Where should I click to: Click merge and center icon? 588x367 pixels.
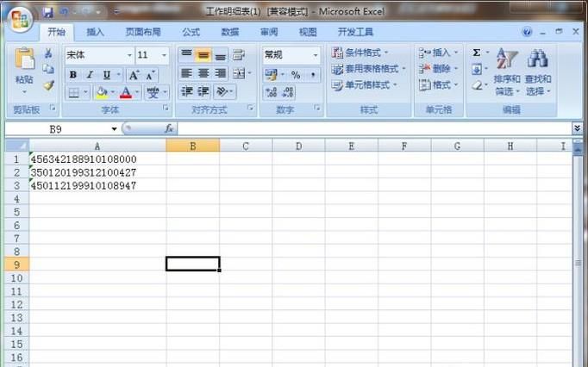239,73
